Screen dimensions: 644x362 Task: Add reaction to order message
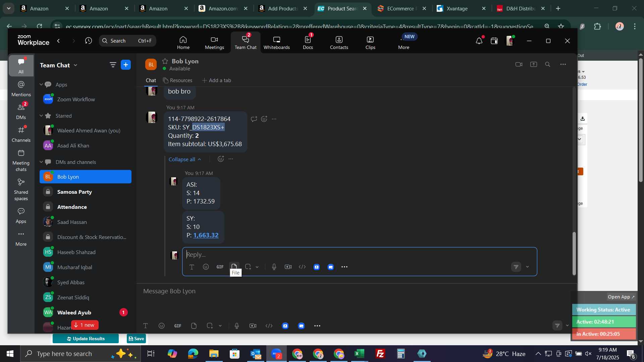click(264, 119)
